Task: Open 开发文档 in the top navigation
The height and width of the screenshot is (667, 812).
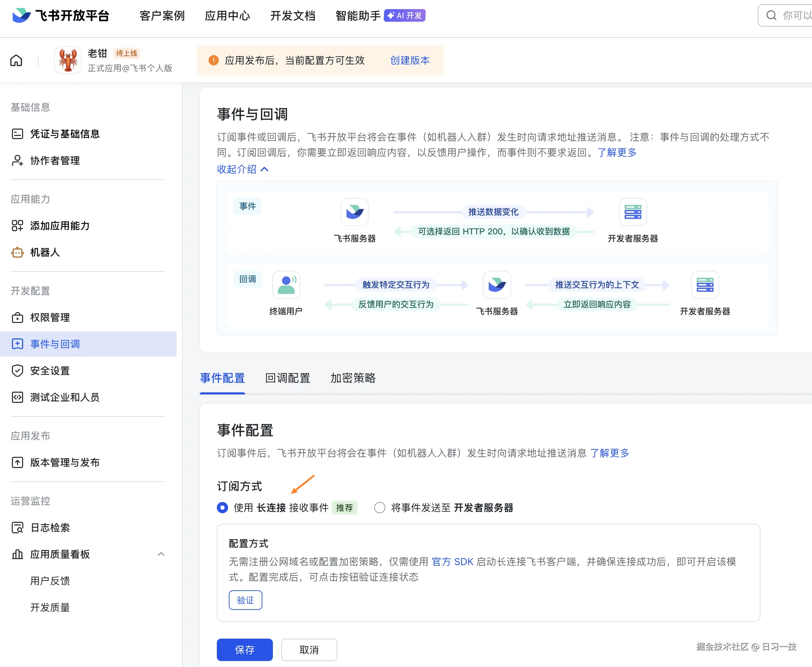Action: tap(293, 16)
